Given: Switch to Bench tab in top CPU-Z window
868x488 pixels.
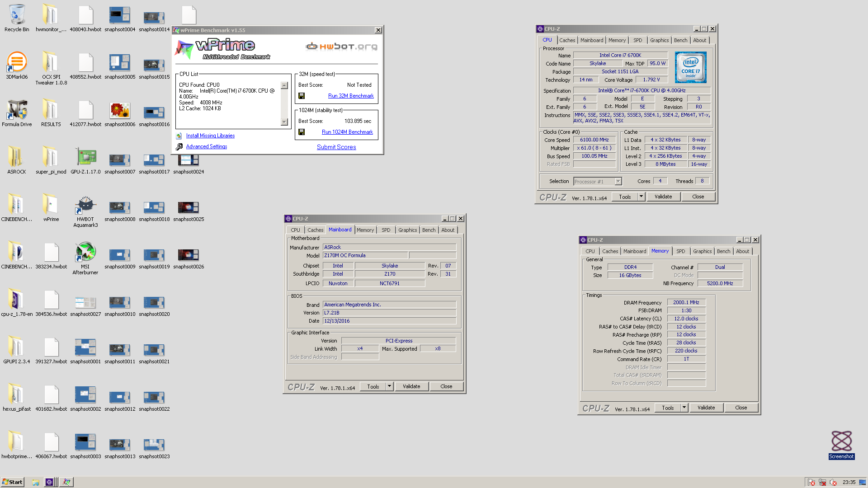Looking at the screenshot, I should click(x=680, y=40).
